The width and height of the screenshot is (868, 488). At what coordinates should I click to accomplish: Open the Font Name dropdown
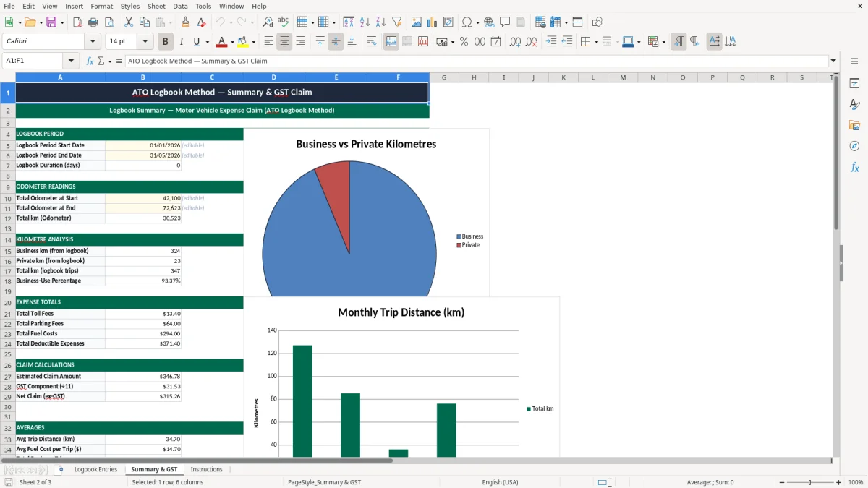(x=93, y=42)
